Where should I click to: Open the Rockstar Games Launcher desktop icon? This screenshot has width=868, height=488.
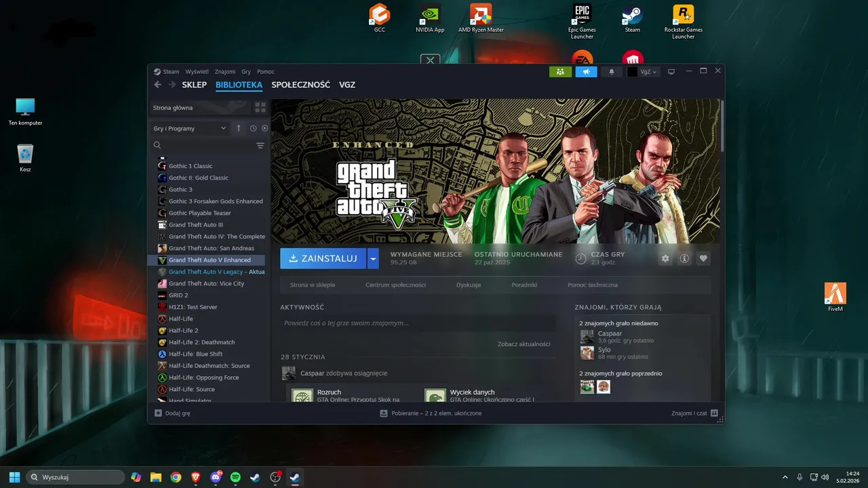(x=683, y=21)
